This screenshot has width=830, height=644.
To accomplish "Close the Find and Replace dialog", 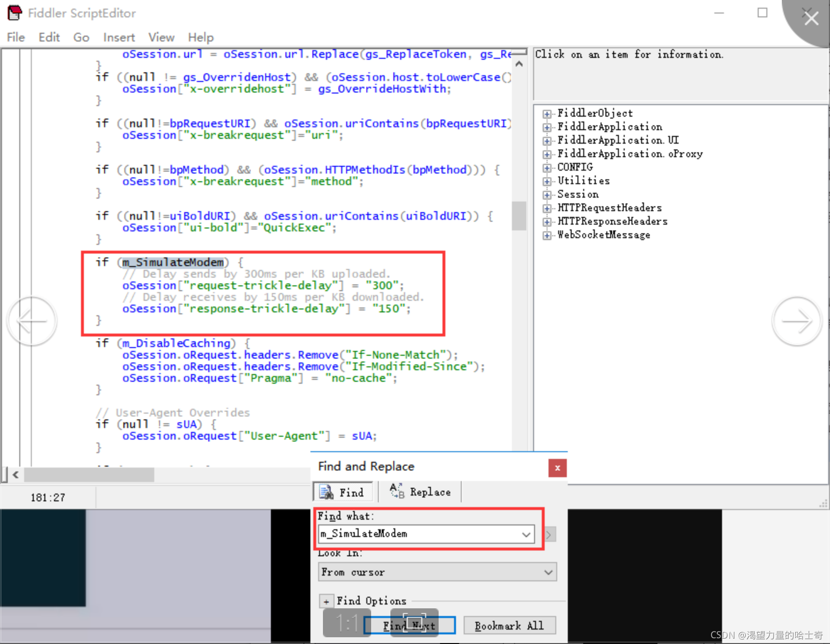I will pos(557,468).
